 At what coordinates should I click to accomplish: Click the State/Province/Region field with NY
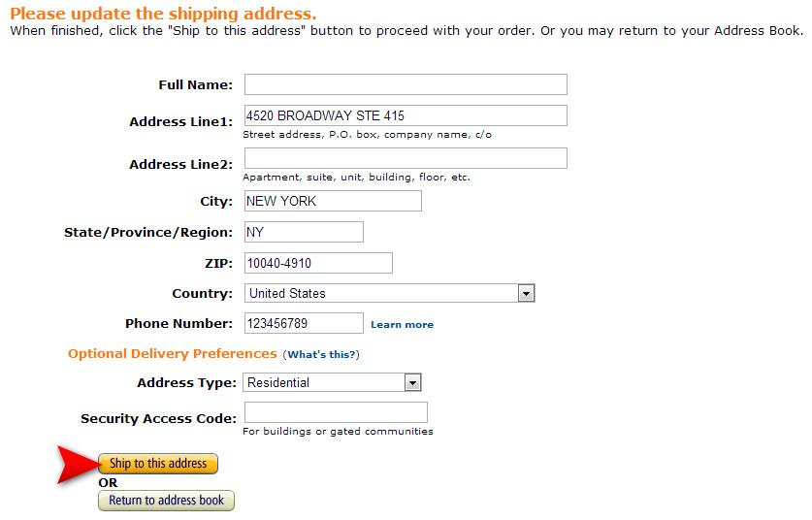point(304,232)
